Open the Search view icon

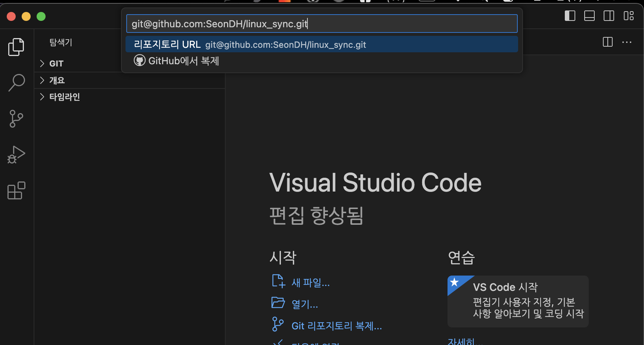point(16,83)
